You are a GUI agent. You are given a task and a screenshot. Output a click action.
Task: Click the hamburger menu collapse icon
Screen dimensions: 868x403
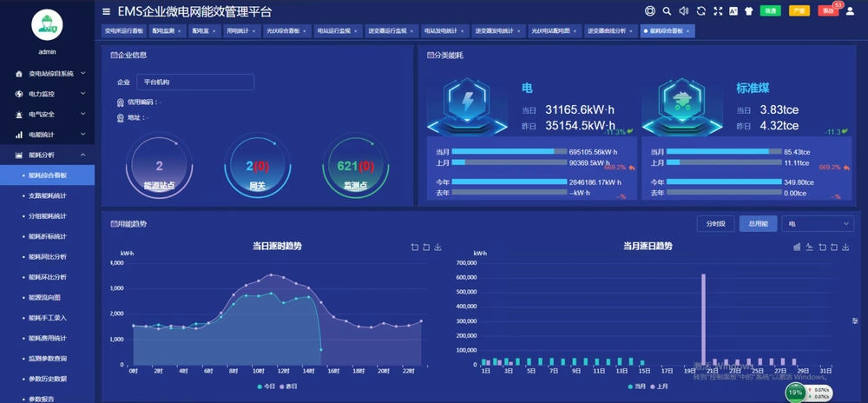click(x=106, y=11)
